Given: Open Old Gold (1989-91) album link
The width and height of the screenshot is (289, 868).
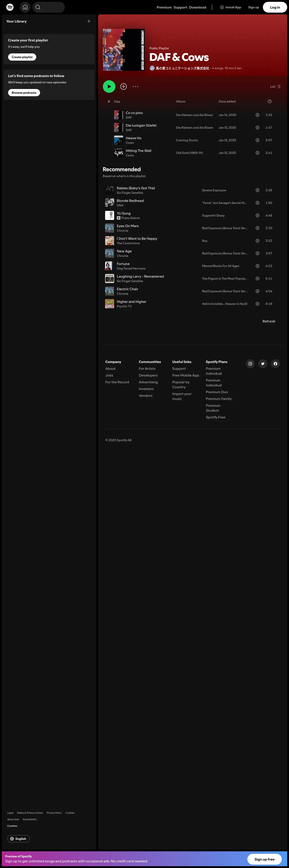Looking at the screenshot, I should [x=190, y=153].
